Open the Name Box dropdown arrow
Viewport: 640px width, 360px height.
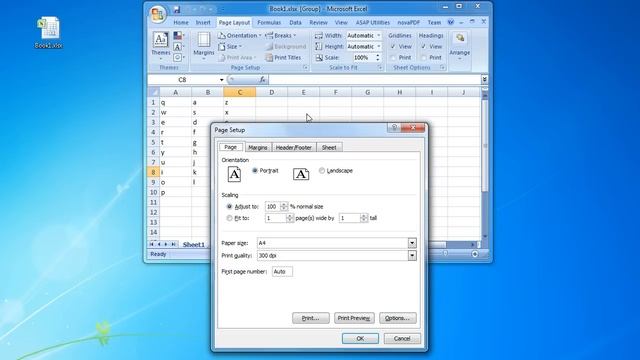click(x=222, y=80)
